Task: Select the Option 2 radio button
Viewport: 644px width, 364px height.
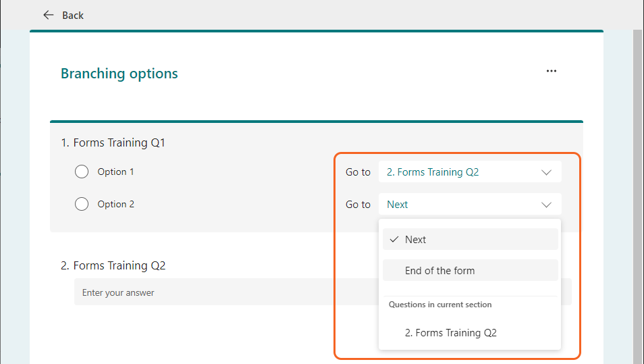Action: coord(82,204)
